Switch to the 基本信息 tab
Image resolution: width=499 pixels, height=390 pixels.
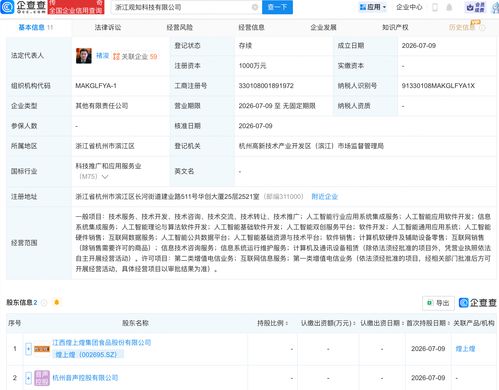(36, 27)
